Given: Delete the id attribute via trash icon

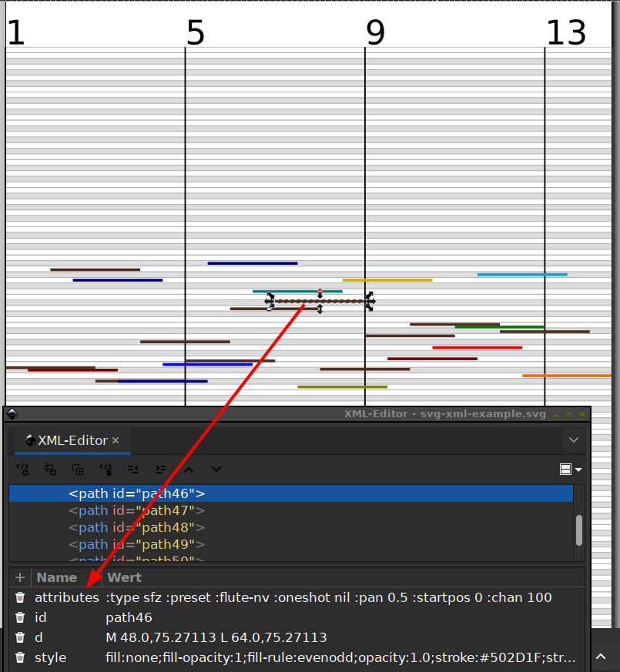Looking at the screenshot, I should click(x=20, y=617).
